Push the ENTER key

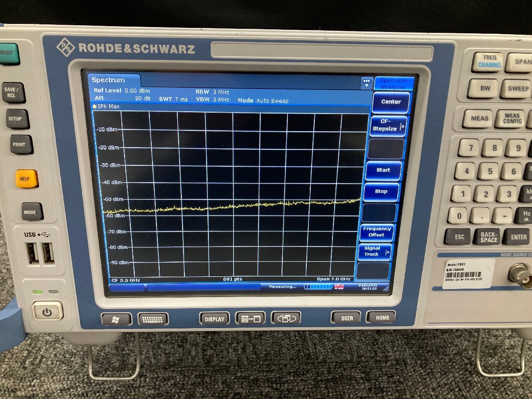click(517, 237)
